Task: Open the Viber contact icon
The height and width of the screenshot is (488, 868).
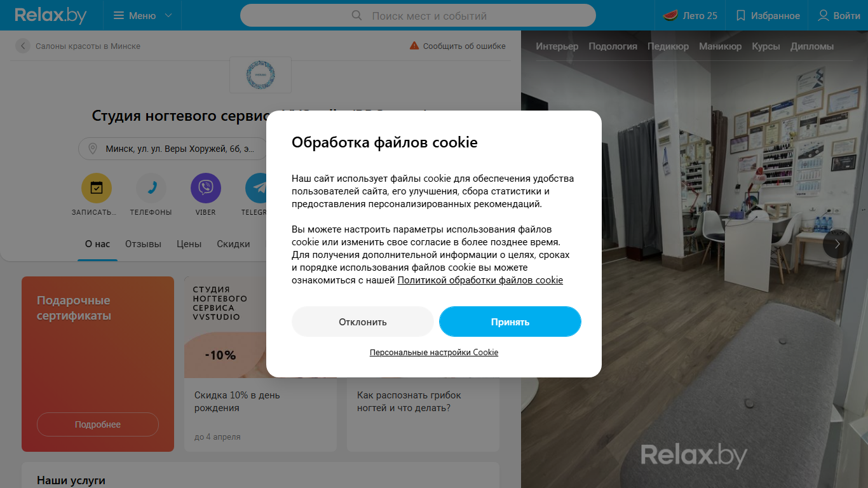Action: coord(206,188)
